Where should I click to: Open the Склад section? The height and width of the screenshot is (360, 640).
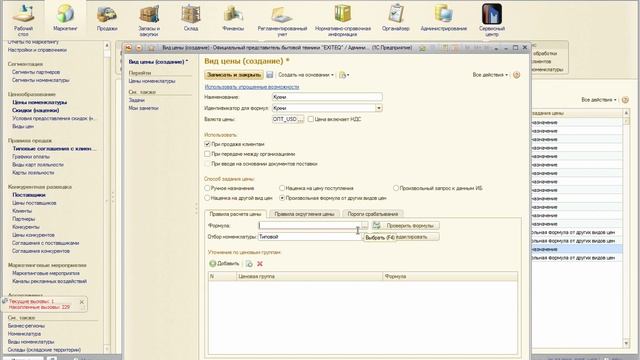pos(191,18)
